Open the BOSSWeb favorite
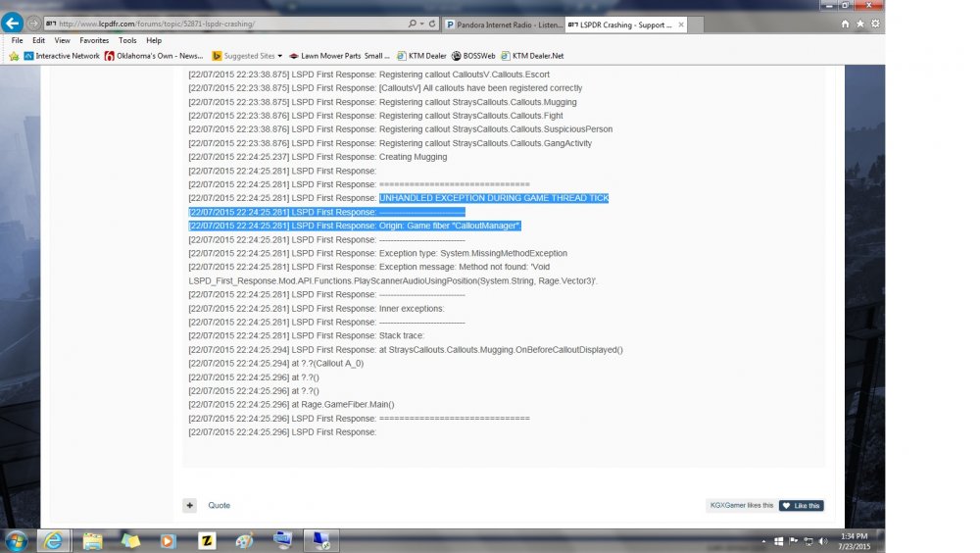Image resolution: width=980 pixels, height=553 pixels. click(473, 56)
